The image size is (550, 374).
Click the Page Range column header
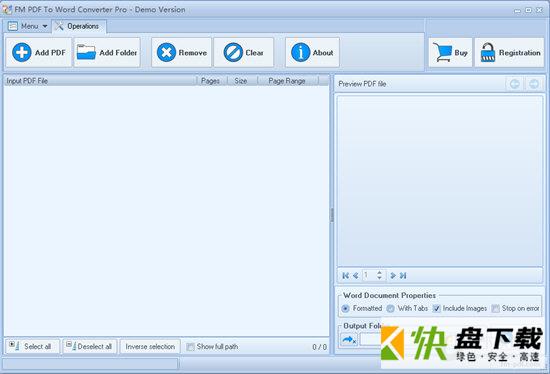287,81
